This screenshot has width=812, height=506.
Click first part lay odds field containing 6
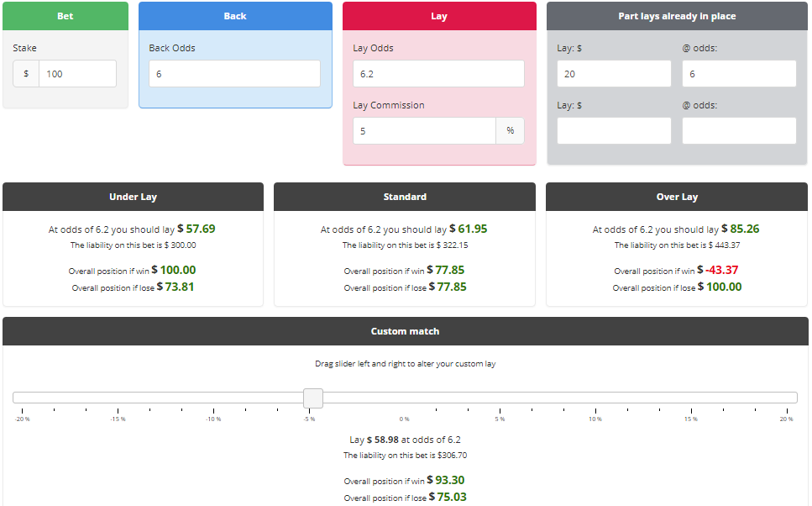(739, 74)
